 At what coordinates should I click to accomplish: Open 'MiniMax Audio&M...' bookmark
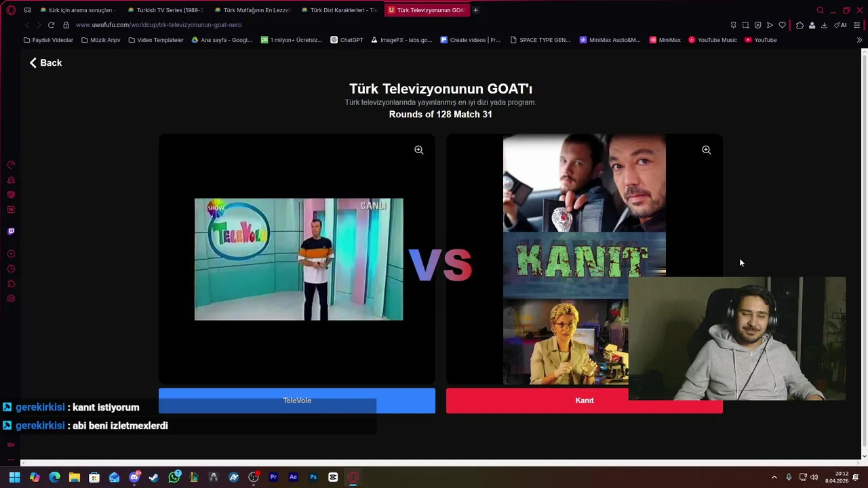pyautogui.click(x=610, y=40)
